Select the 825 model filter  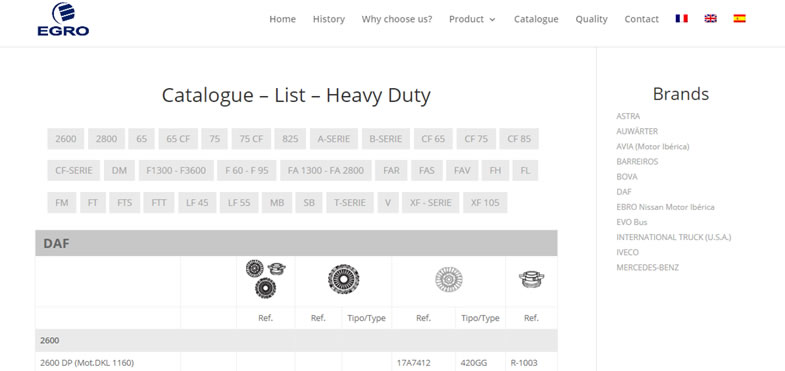pos(290,139)
